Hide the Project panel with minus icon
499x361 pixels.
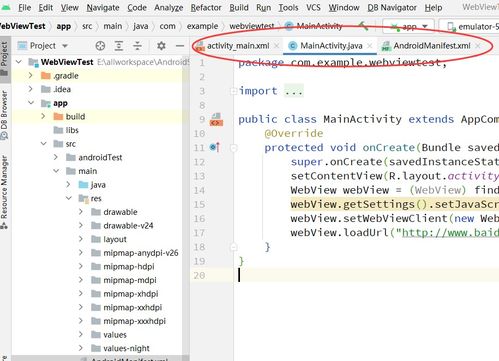click(180, 46)
